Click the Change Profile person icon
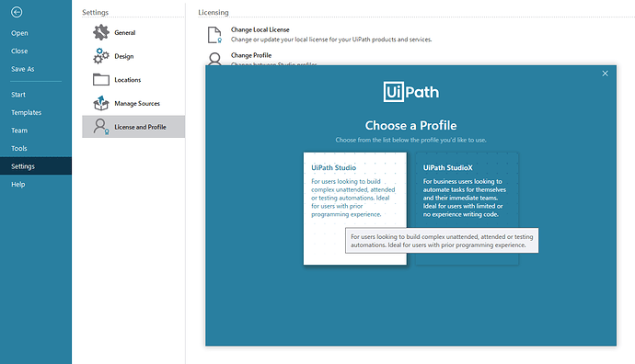635x364 pixels. click(x=214, y=59)
